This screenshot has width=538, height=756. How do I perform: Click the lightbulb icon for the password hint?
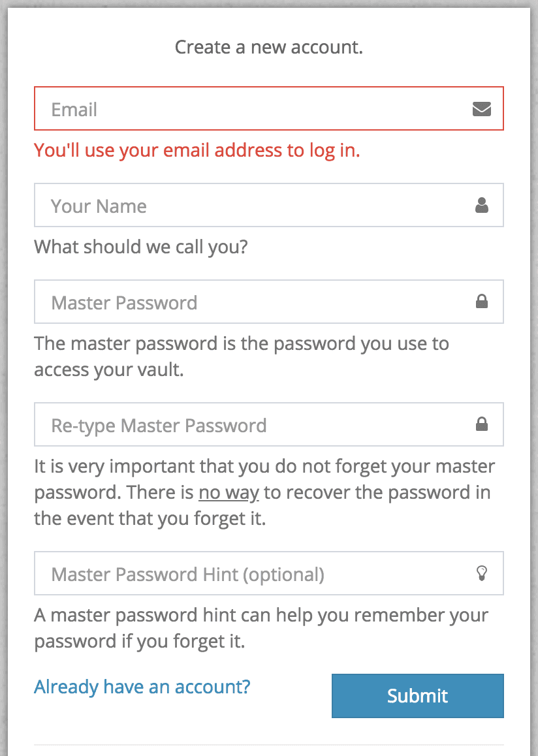point(482,573)
